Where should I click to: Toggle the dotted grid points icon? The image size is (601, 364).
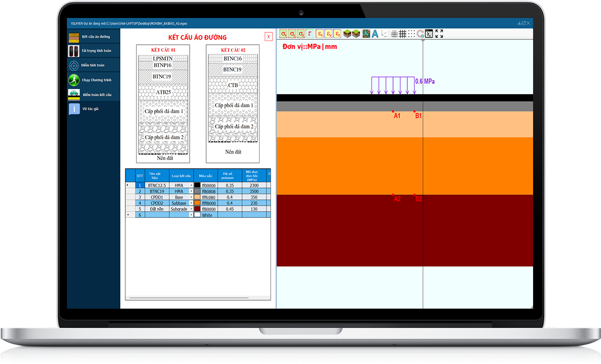411,34
